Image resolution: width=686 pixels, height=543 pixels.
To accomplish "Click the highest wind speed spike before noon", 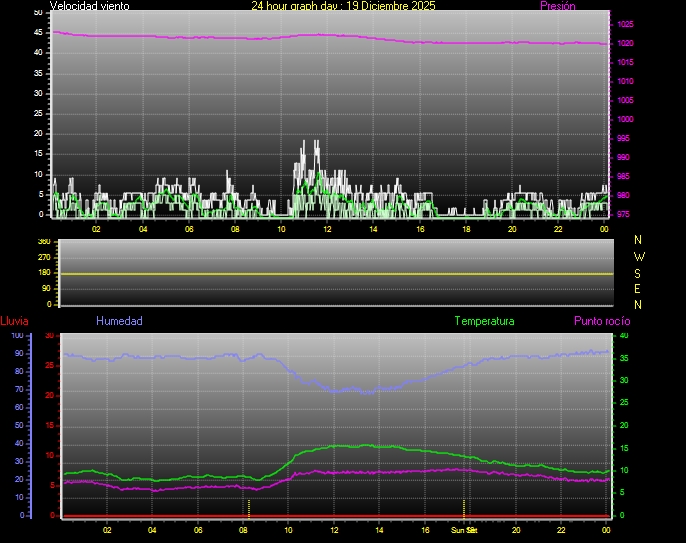I will pos(316,143).
